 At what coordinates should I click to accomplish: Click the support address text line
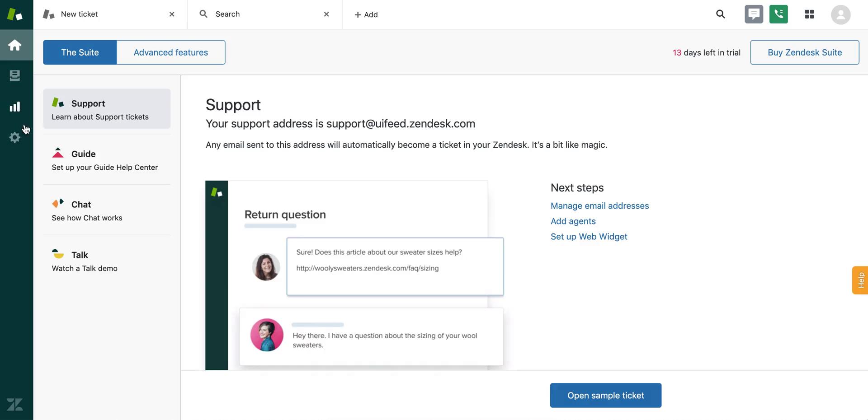pos(340,124)
